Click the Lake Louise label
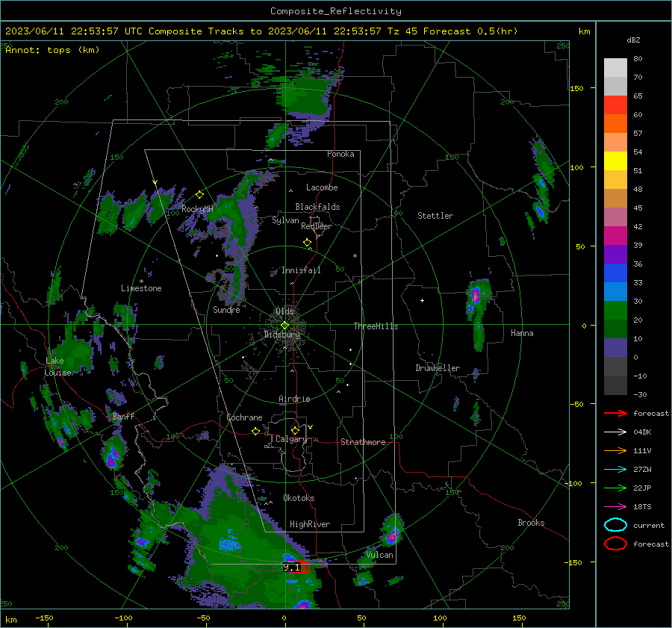The width and height of the screenshot is (672, 628). pos(57,367)
